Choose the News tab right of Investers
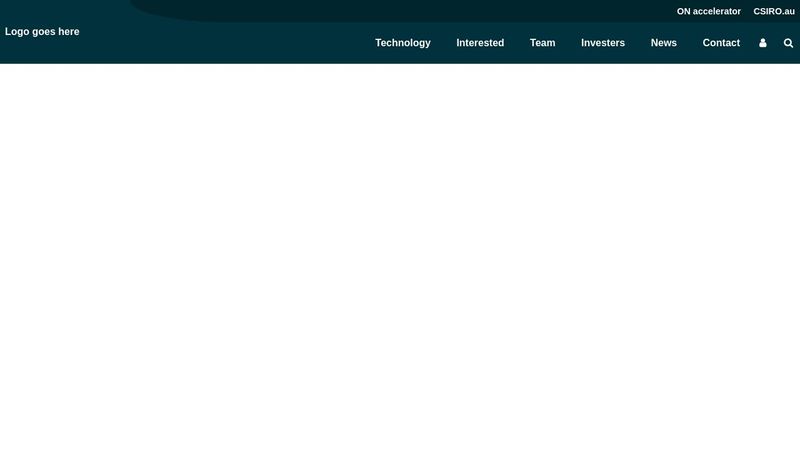The height and width of the screenshot is (450, 800). (x=664, y=43)
